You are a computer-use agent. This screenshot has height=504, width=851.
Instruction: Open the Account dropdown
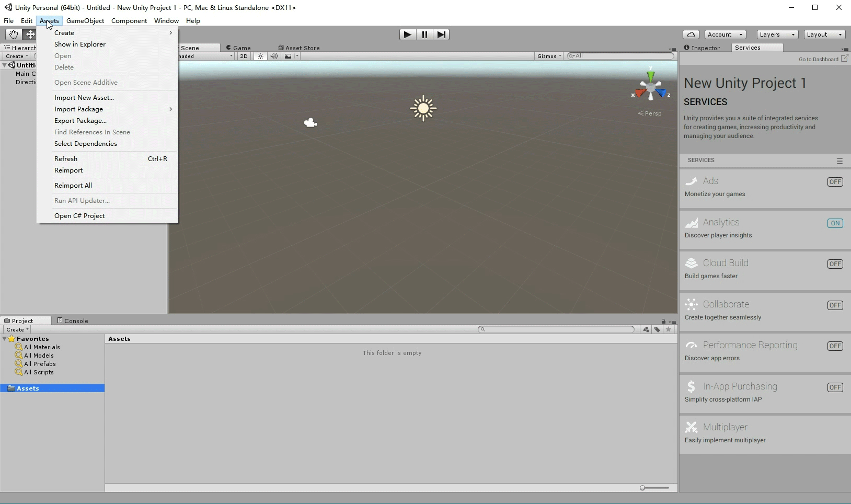click(725, 35)
